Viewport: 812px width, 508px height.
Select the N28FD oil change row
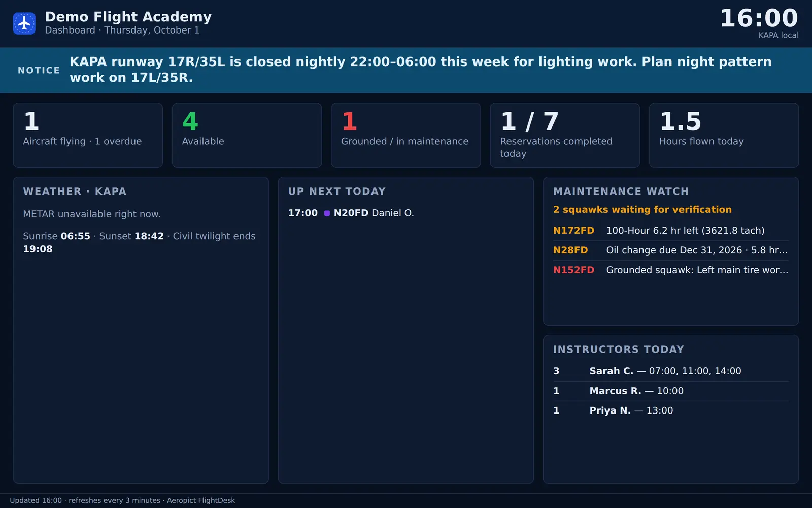[671, 250]
